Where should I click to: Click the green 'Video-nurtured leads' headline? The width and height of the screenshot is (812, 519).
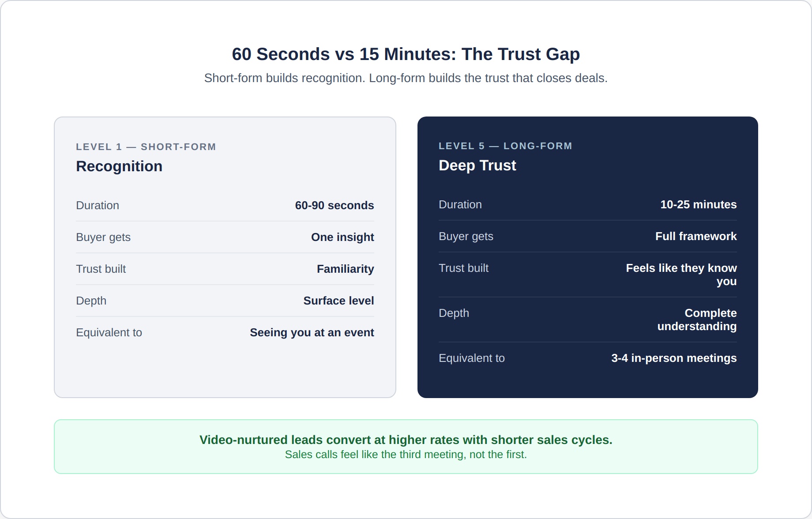[x=406, y=440]
